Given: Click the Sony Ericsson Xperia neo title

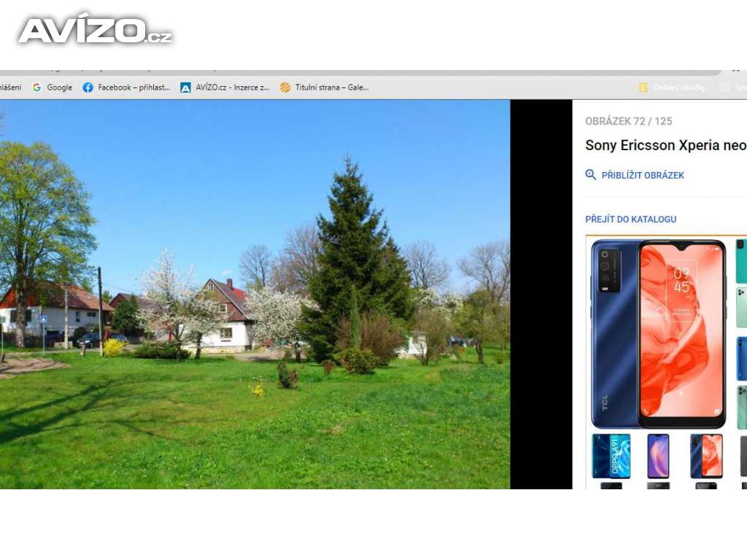Looking at the screenshot, I should point(665,145).
